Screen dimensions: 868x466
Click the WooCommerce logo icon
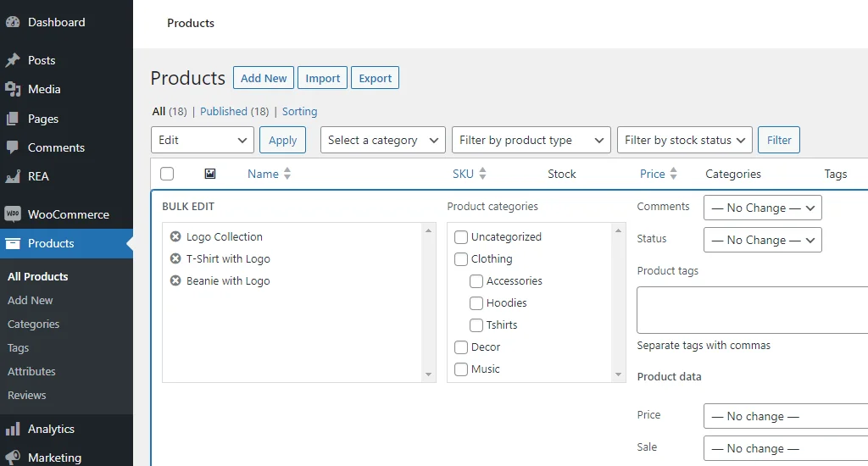coord(13,214)
